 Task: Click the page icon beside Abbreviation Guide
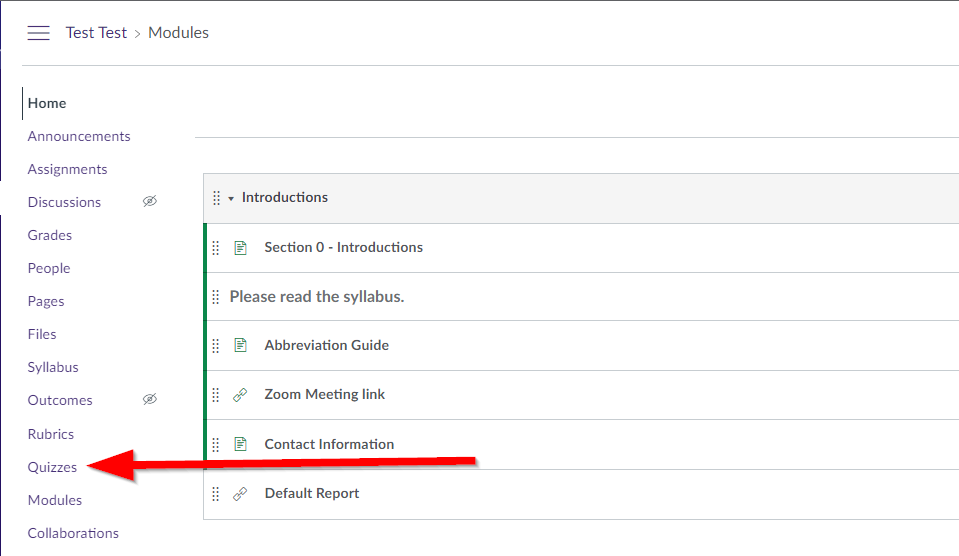pos(240,346)
